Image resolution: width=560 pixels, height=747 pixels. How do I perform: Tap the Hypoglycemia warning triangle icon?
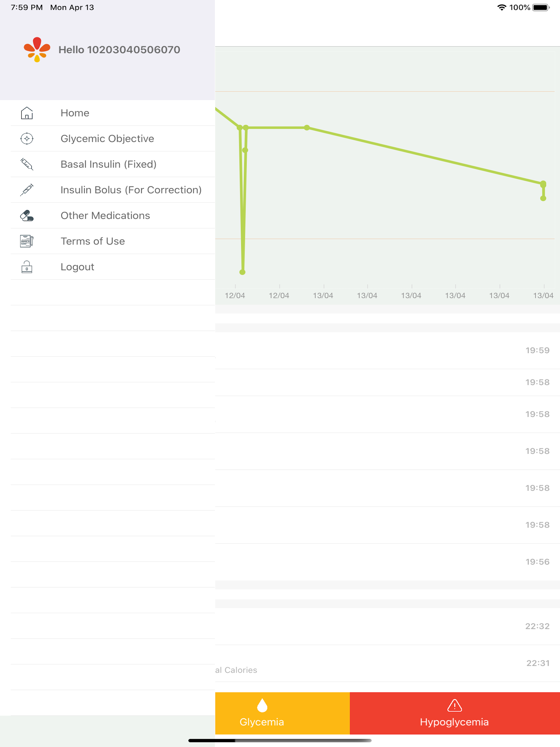click(x=454, y=705)
